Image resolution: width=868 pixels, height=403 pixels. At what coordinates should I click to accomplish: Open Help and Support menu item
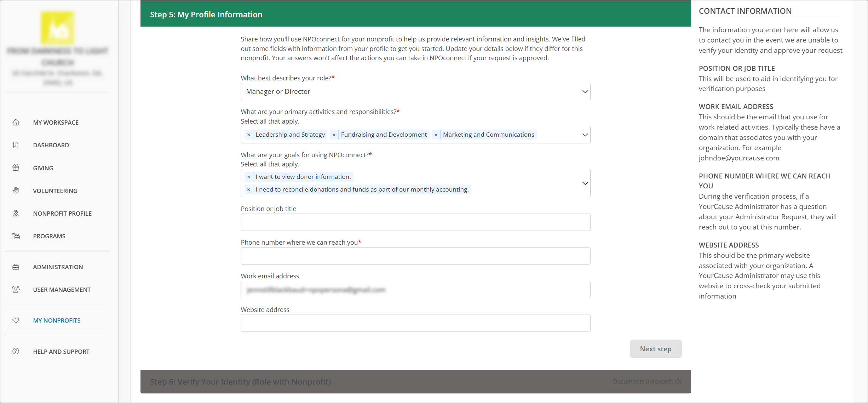coord(61,352)
